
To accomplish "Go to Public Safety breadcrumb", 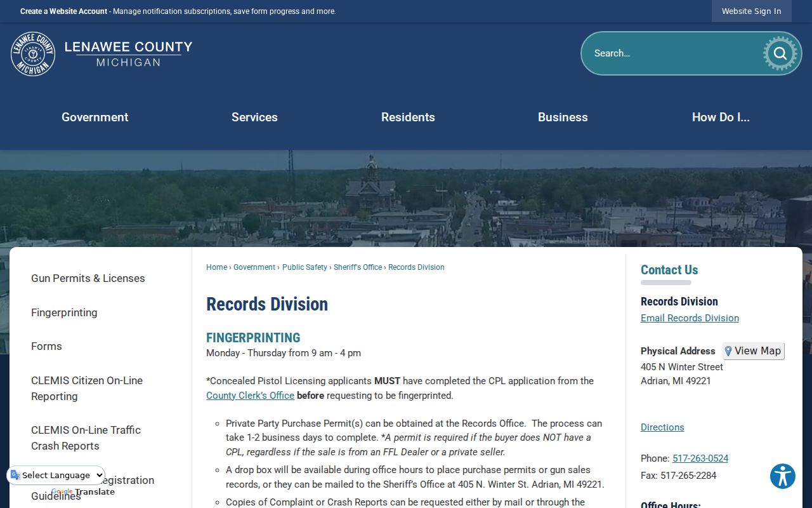I will (x=304, y=267).
